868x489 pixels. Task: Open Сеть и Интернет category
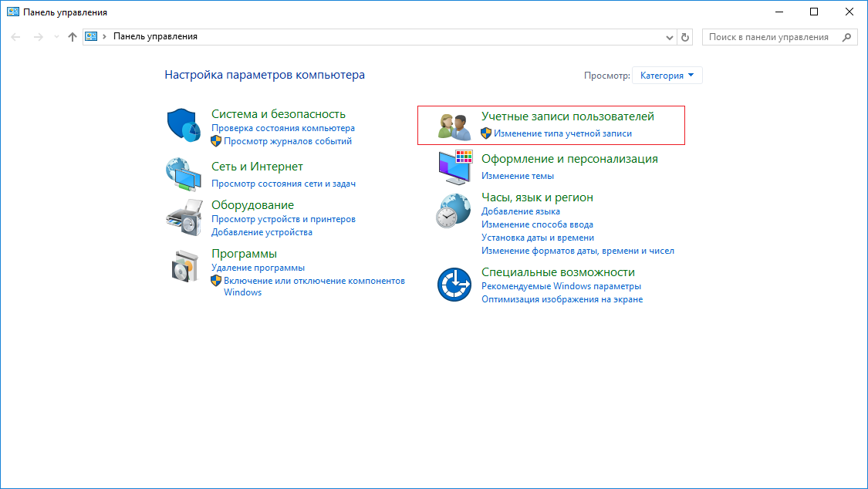[258, 167]
